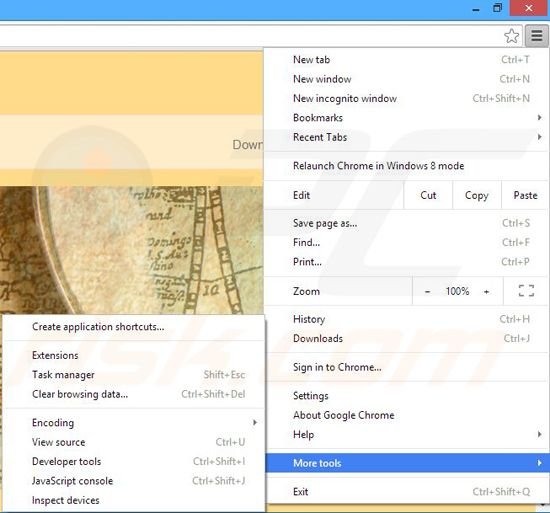Image resolution: width=550 pixels, height=513 pixels.
Task: Click the antique globe image on page
Action: [x=132, y=250]
